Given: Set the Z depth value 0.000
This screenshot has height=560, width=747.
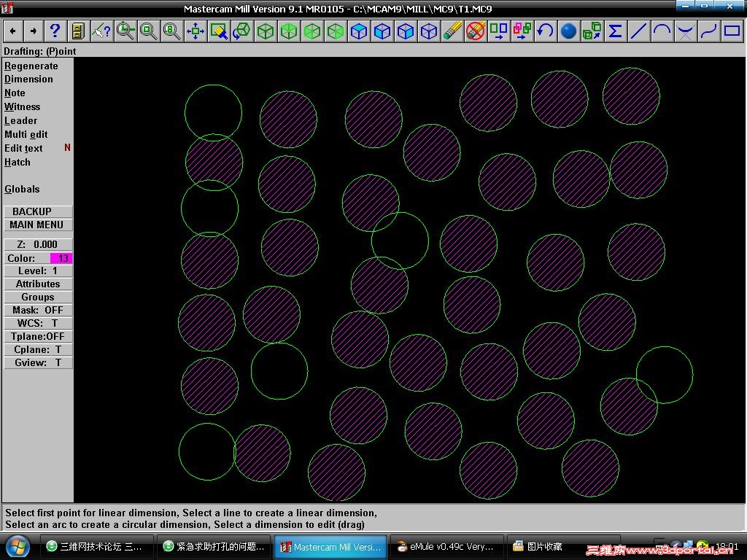Looking at the screenshot, I should 38,244.
